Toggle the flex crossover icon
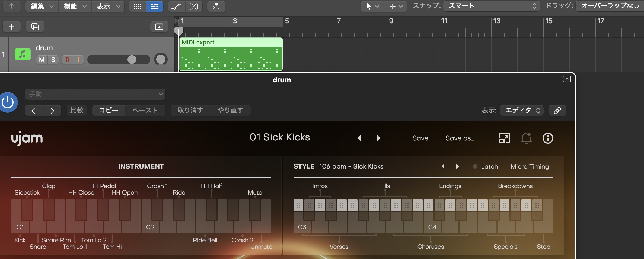Image resolution: width=644 pixels, height=259 pixels. (194, 6)
